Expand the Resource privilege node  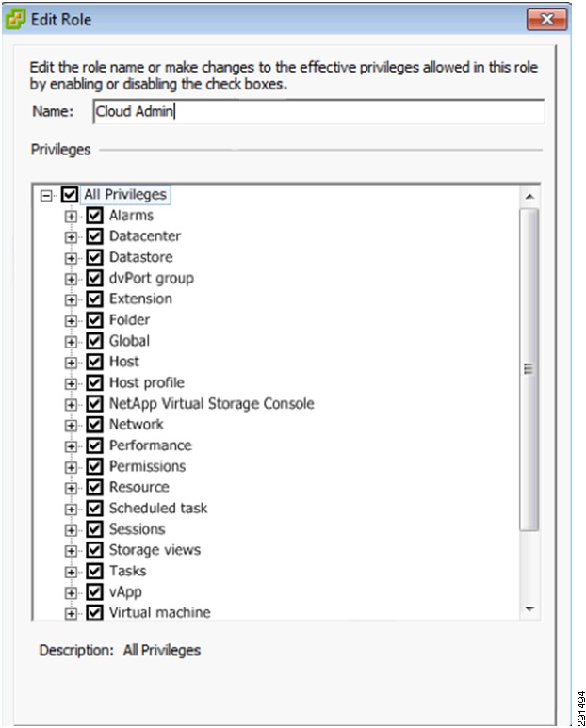click(x=71, y=488)
